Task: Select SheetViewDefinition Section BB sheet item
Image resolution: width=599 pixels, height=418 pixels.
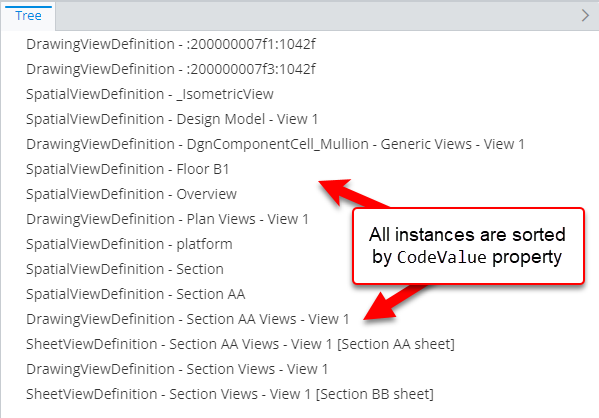Action: [x=230, y=394]
